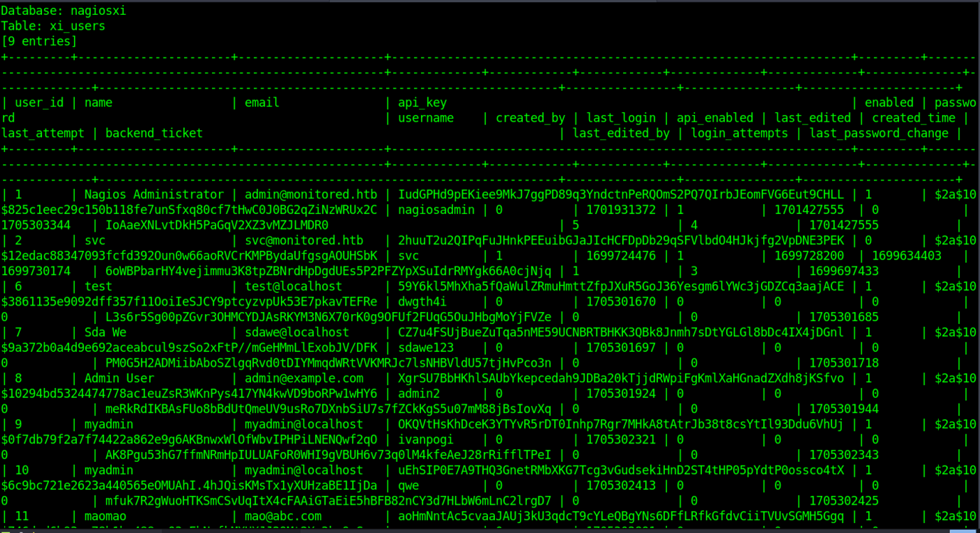Viewport: 980px width, 533px height.
Task: Click the 'Database: nagiosxi' line
Action: (x=63, y=11)
